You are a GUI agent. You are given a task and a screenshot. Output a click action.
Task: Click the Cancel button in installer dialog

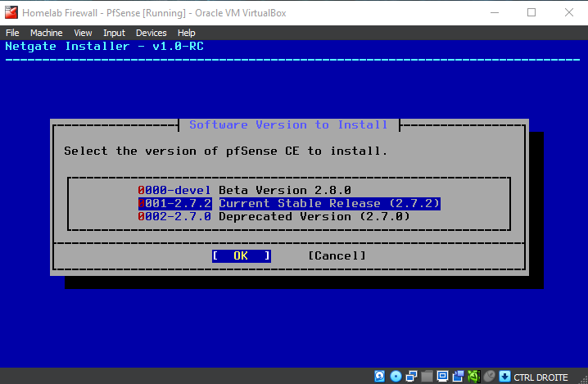tap(337, 255)
